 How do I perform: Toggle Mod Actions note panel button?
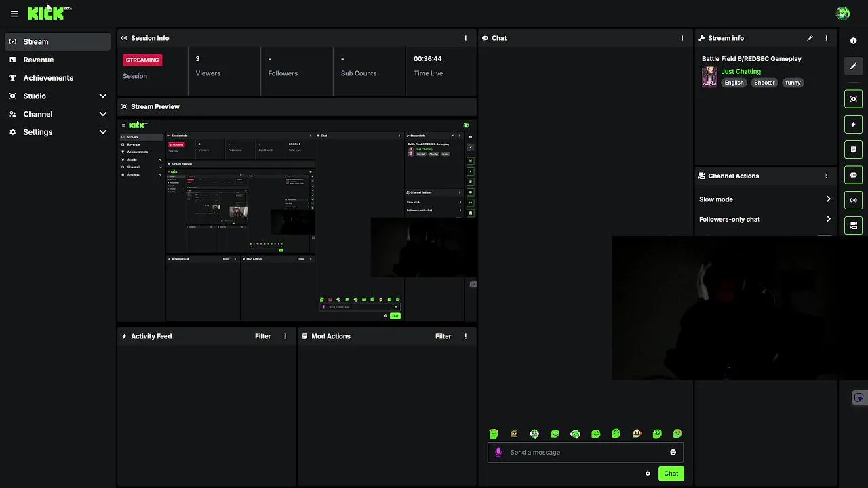pyautogui.click(x=854, y=150)
